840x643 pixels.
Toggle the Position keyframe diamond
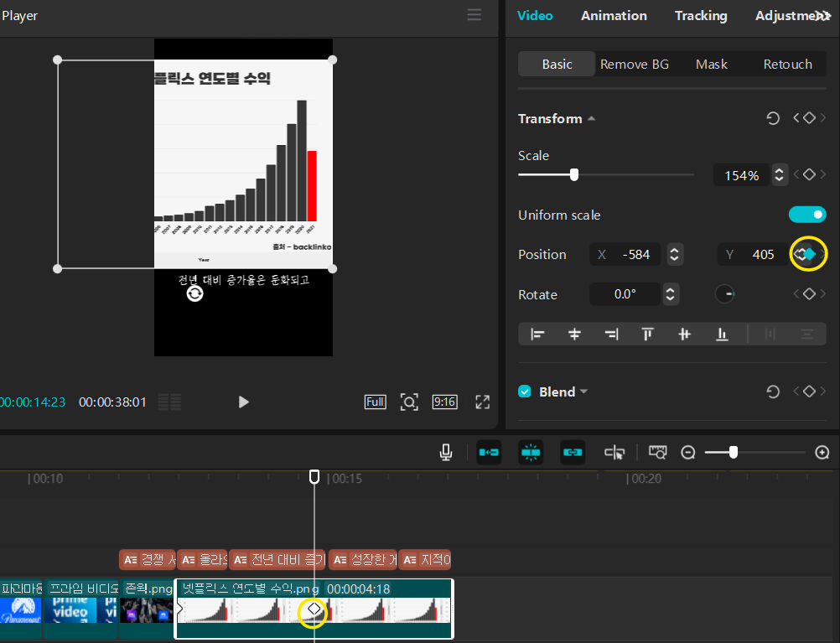point(809,254)
